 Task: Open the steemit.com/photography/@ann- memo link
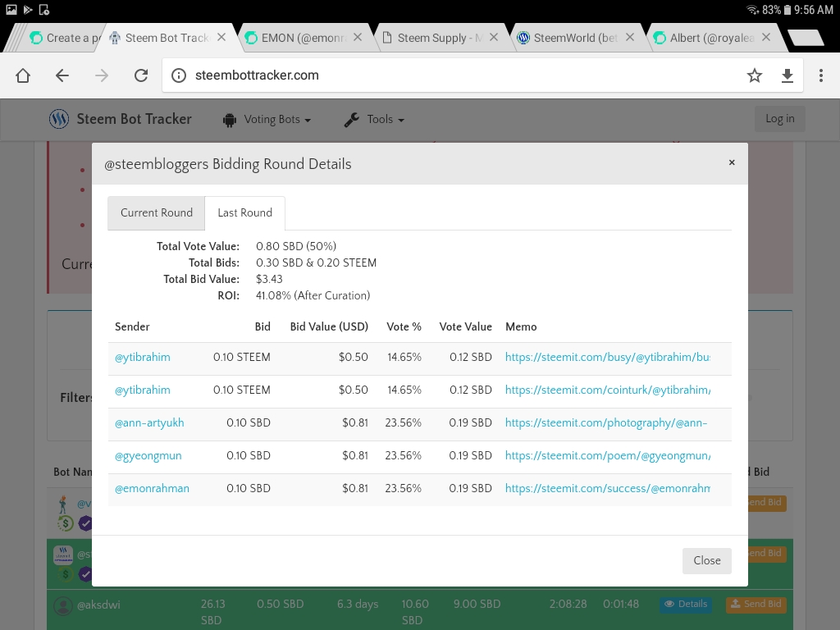[606, 422]
